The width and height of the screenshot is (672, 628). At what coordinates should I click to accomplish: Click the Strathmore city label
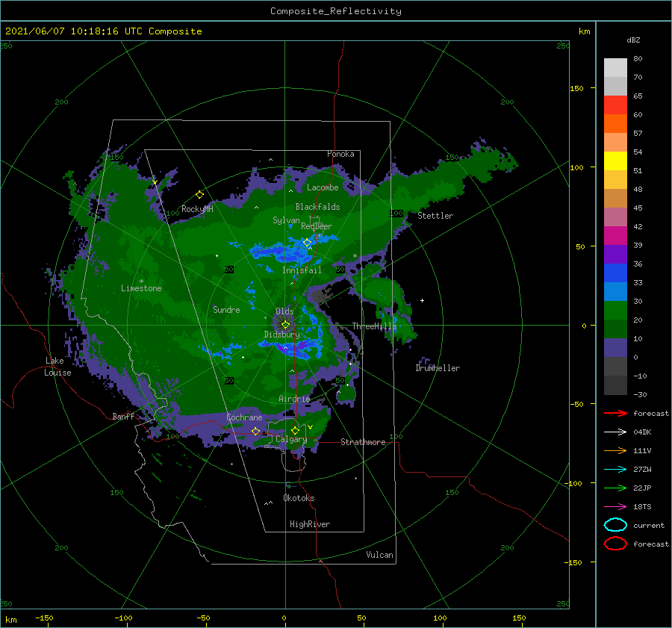point(363,442)
